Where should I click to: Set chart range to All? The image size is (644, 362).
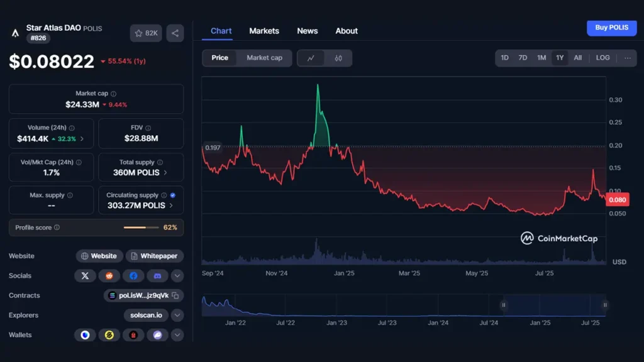click(577, 58)
